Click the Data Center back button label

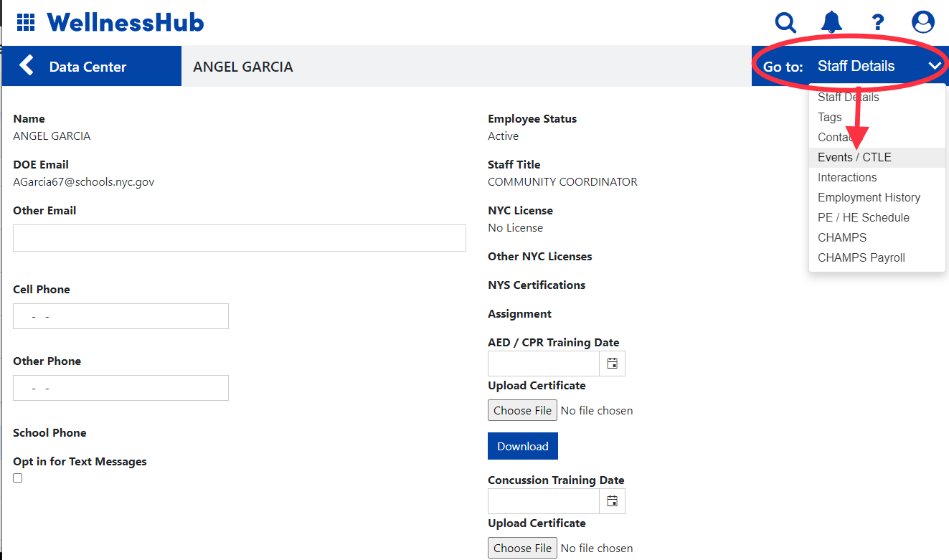pyautogui.click(x=88, y=67)
